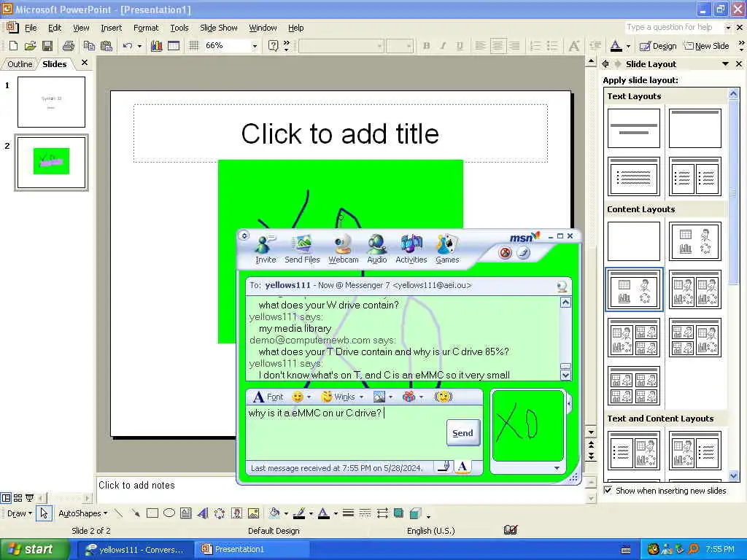The width and height of the screenshot is (747, 560).
Task: Undo the last action via the Undo icon
Action: 127,46
